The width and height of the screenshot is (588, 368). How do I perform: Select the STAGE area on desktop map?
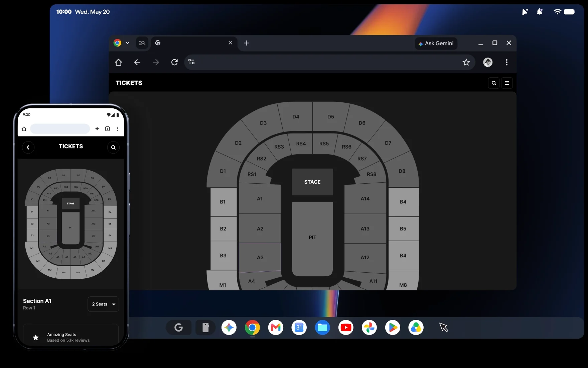(312, 182)
